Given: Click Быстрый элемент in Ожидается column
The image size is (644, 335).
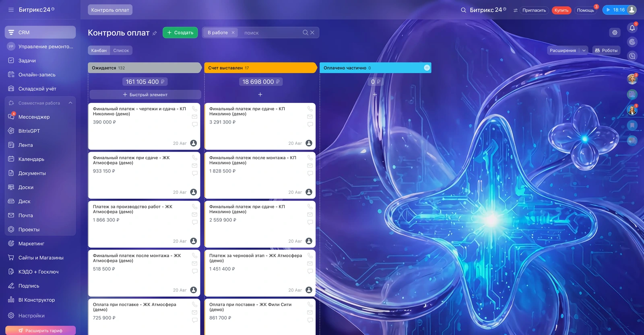Looking at the screenshot, I should (x=145, y=95).
